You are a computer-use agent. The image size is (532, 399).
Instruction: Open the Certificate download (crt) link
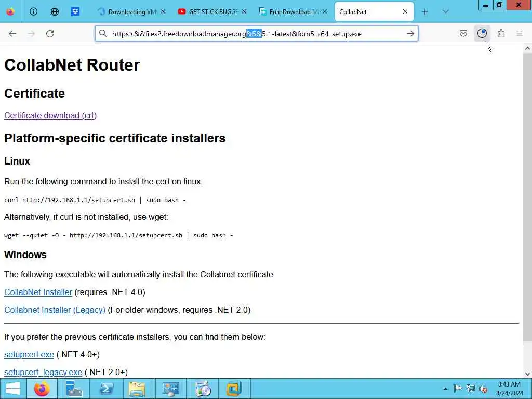click(x=50, y=116)
